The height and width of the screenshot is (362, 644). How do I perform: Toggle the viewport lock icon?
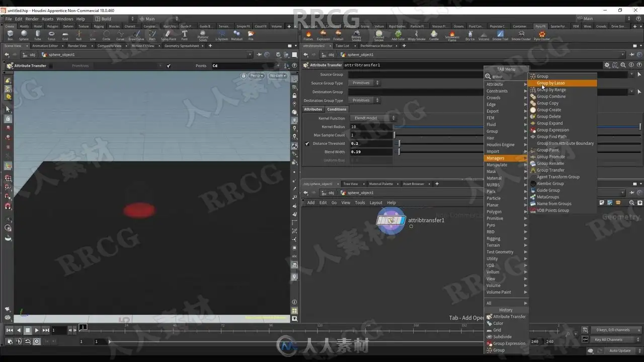244,76
